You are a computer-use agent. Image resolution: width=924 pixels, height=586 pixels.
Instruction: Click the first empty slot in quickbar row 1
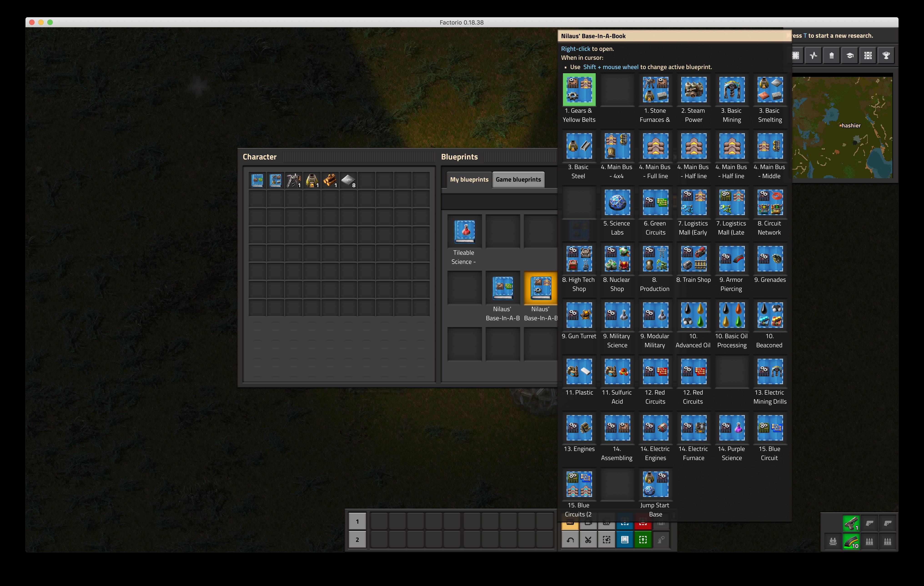coord(379,522)
